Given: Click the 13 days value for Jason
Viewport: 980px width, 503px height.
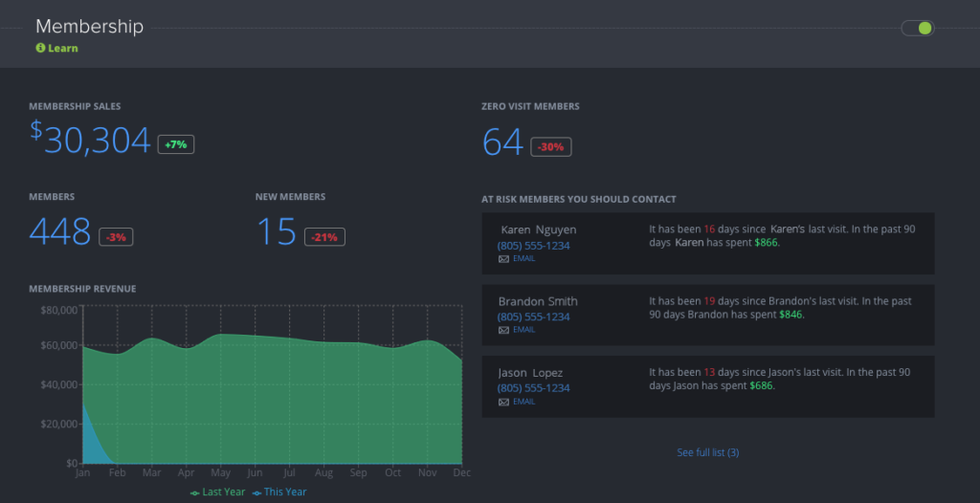Looking at the screenshot, I should pos(709,372).
